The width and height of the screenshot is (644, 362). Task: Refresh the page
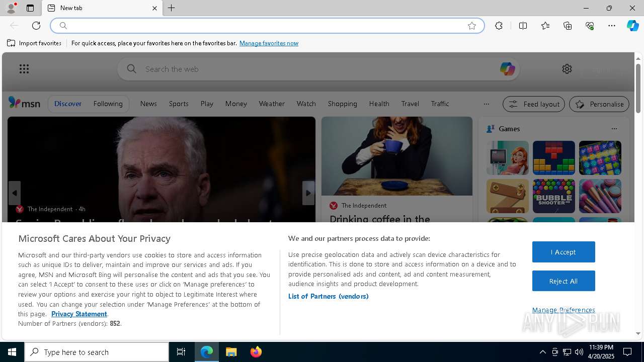click(x=36, y=26)
